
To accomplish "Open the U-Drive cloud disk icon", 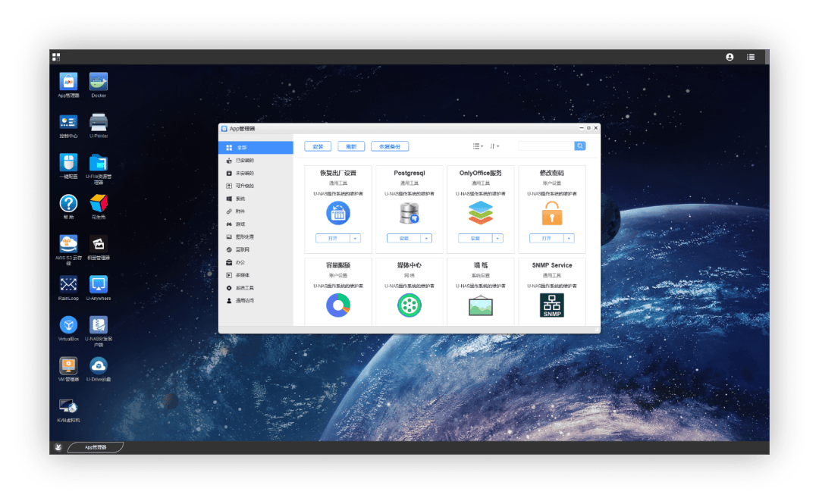I will 98,365.
